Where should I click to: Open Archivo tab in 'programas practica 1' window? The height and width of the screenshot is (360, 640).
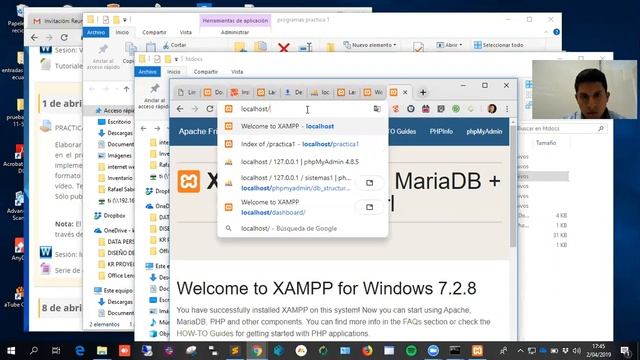pos(96,32)
